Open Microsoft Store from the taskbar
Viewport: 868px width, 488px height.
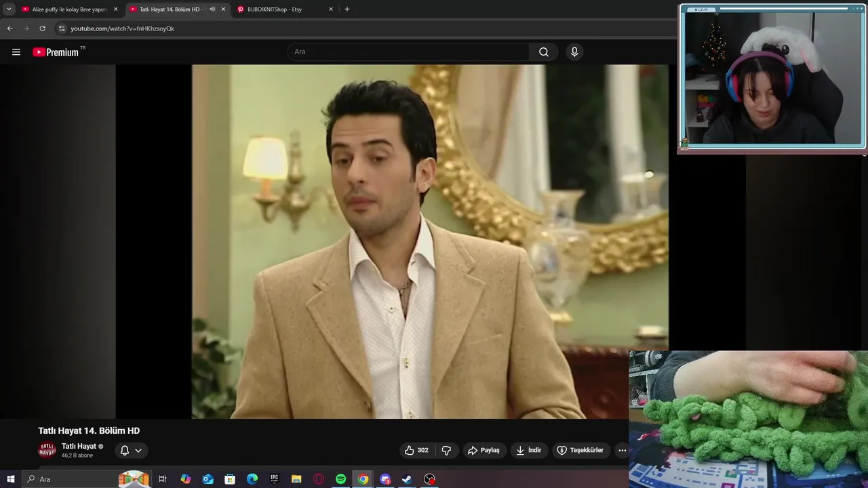coord(230,479)
